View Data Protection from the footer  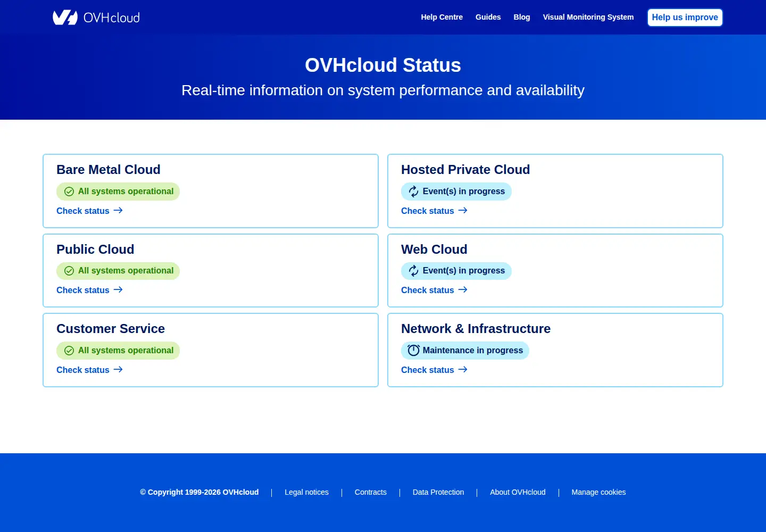438,492
